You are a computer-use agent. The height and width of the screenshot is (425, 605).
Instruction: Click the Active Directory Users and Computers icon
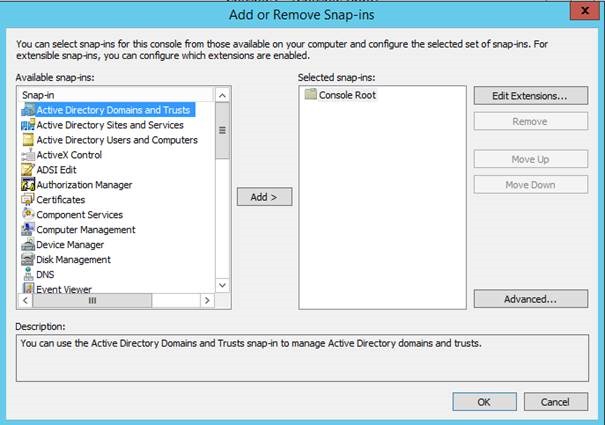click(x=28, y=140)
